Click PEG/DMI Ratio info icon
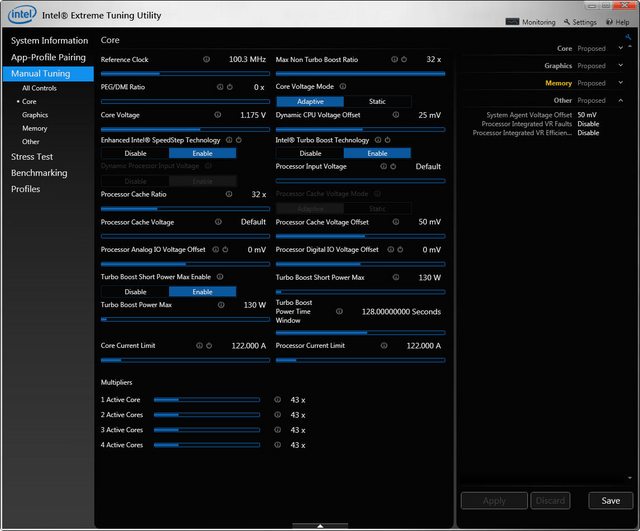Image resolution: width=640 pixels, height=531 pixels. point(220,87)
